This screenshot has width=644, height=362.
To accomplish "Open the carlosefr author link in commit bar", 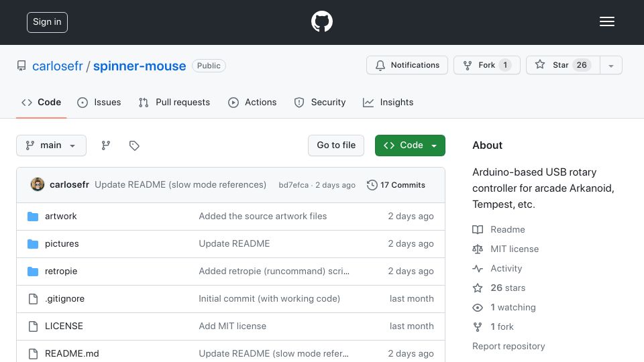I will [x=69, y=185].
